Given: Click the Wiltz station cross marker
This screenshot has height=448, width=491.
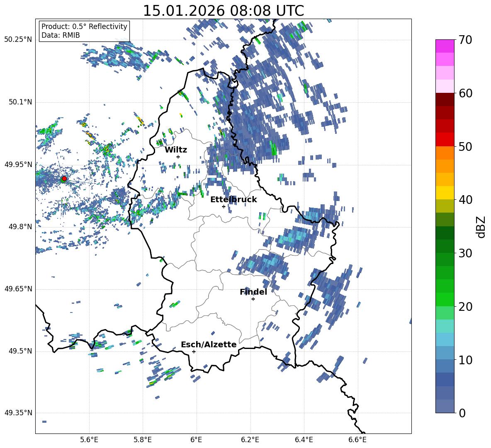Looking at the screenshot, I should tap(178, 157).
